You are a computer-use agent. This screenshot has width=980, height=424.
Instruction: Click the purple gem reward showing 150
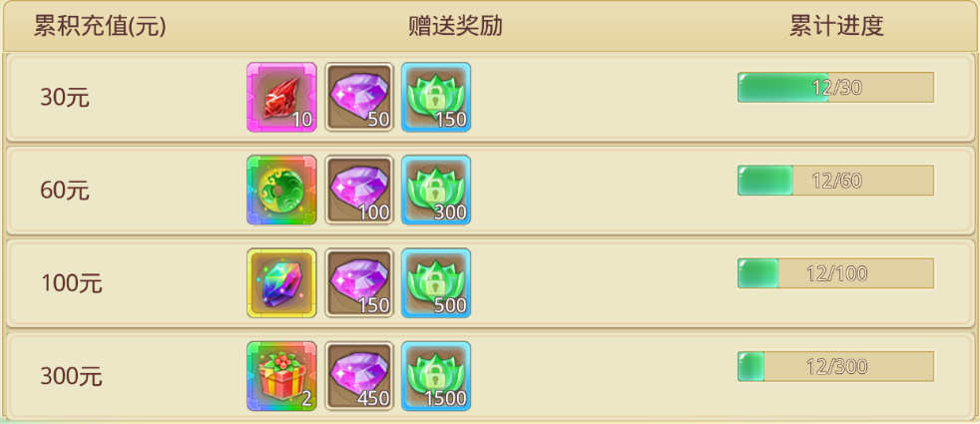point(359,283)
